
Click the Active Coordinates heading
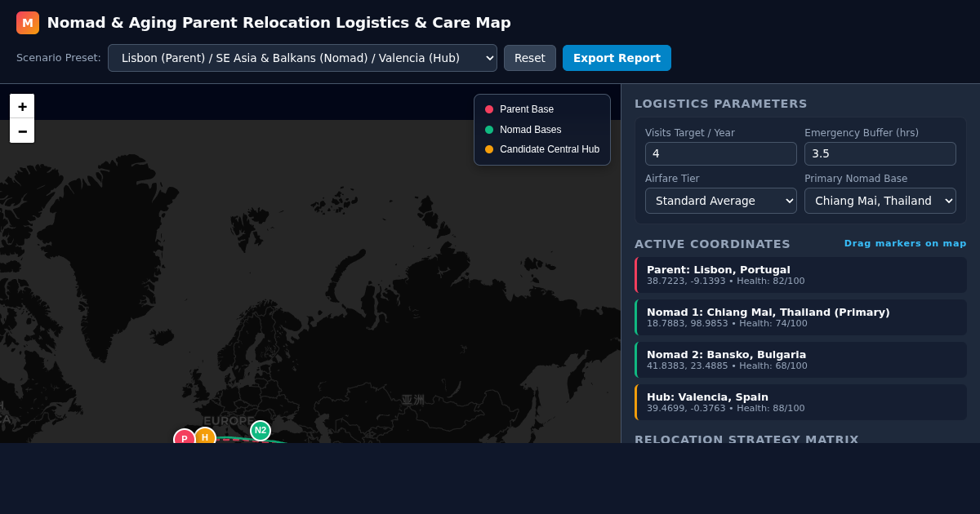coord(712,244)
